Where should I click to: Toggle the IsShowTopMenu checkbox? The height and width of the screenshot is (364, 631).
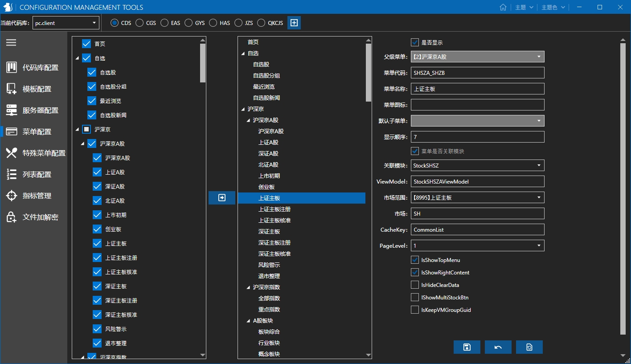pos(415,260)
